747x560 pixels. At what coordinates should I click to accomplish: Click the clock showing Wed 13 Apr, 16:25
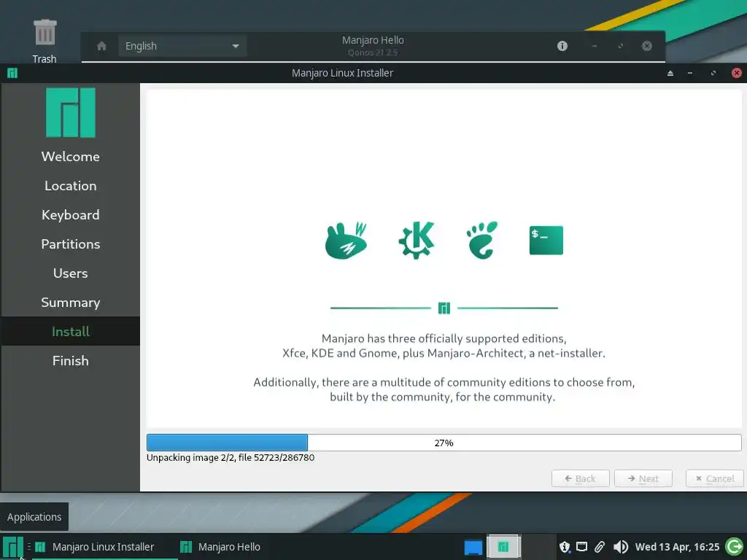677,547
